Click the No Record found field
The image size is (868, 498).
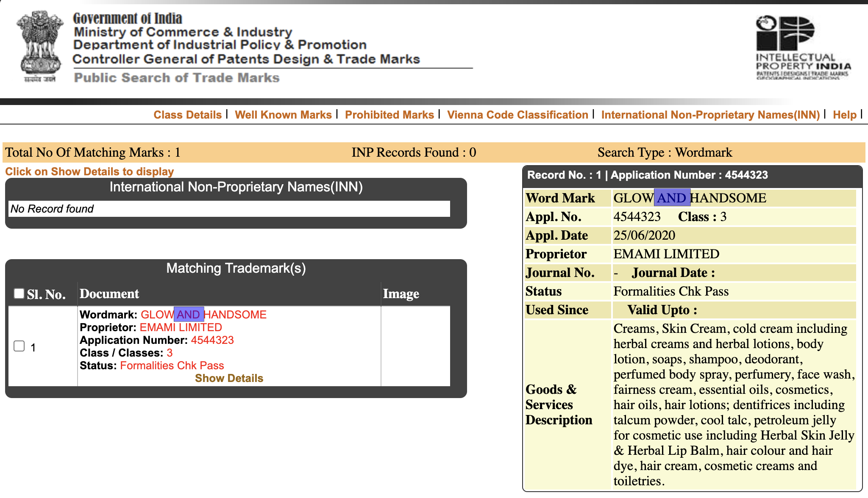click(229, 209)
